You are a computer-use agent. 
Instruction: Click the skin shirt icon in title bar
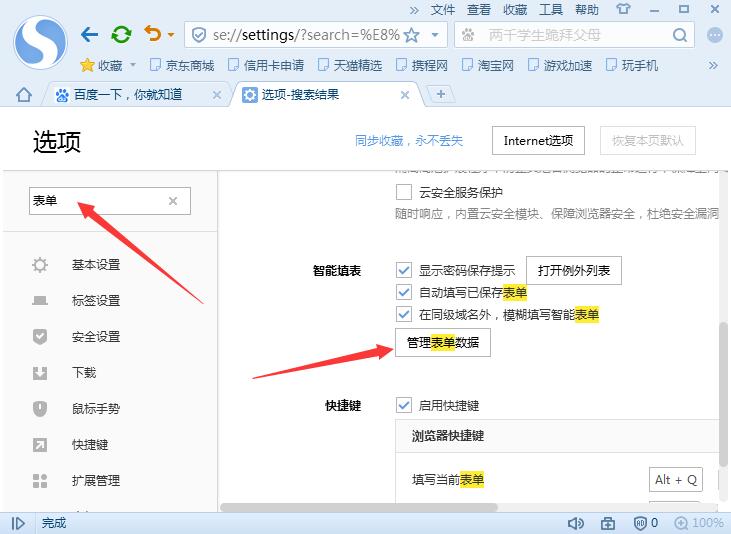(x=624, y=10)
